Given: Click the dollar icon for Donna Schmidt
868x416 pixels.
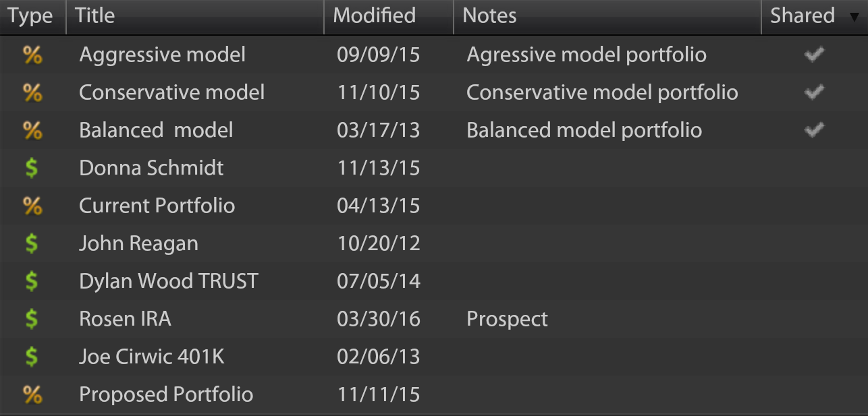Looking at the screenshot, I should tap(31, 168).
